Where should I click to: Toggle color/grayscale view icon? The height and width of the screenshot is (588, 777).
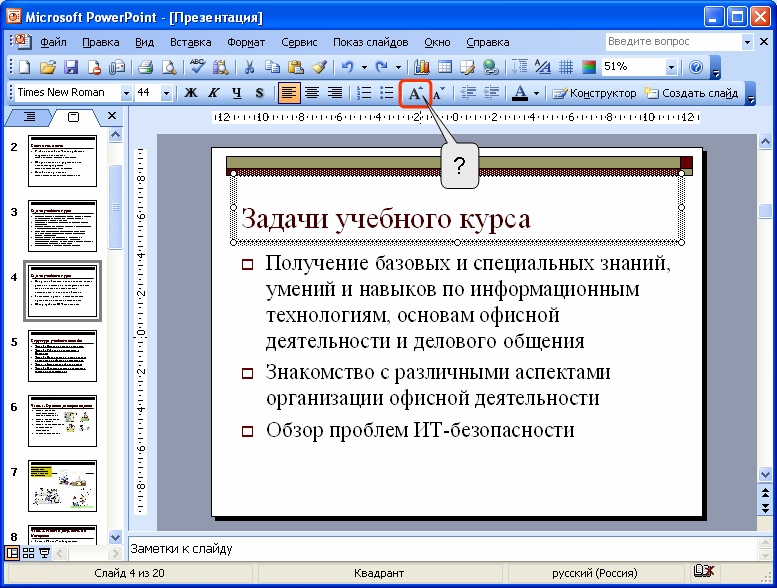pyautogui.click(x=589, y=66)
